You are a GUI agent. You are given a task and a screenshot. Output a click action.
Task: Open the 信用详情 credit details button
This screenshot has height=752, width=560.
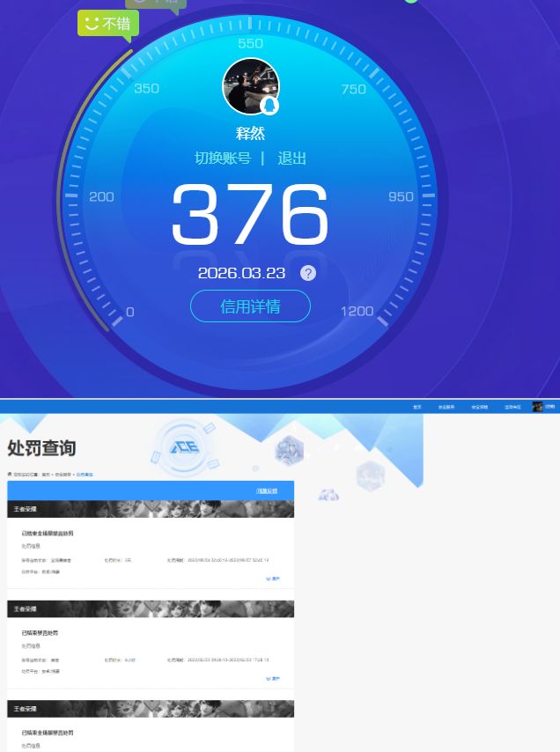250,306
